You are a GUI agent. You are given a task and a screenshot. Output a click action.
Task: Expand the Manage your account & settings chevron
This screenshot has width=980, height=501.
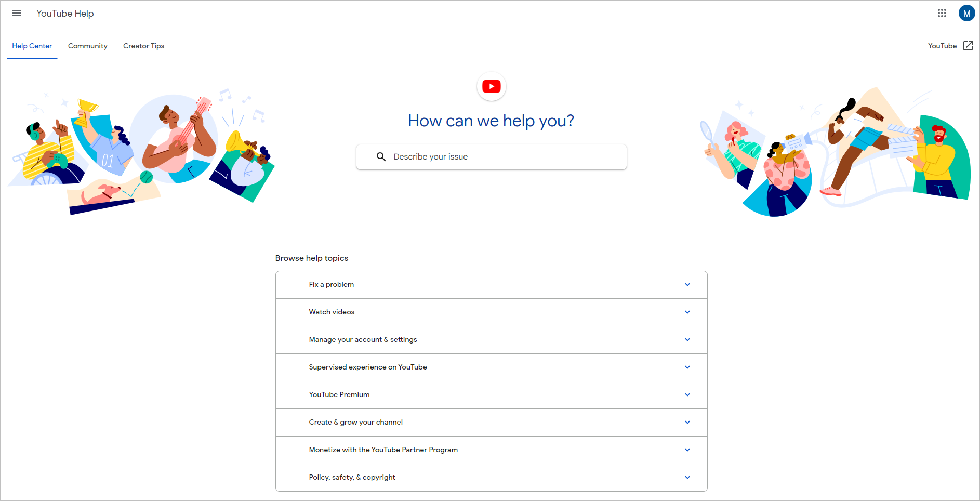pos(687,340)
